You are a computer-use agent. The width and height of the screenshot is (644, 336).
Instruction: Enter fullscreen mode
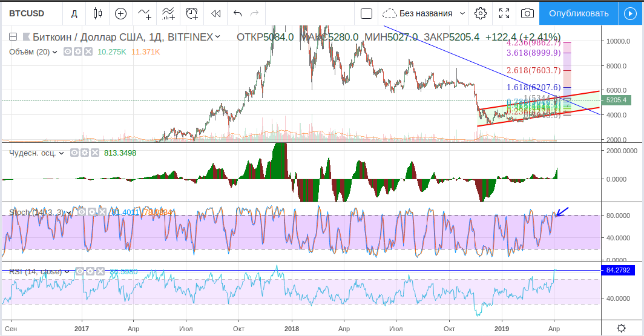tap(504, 13)
